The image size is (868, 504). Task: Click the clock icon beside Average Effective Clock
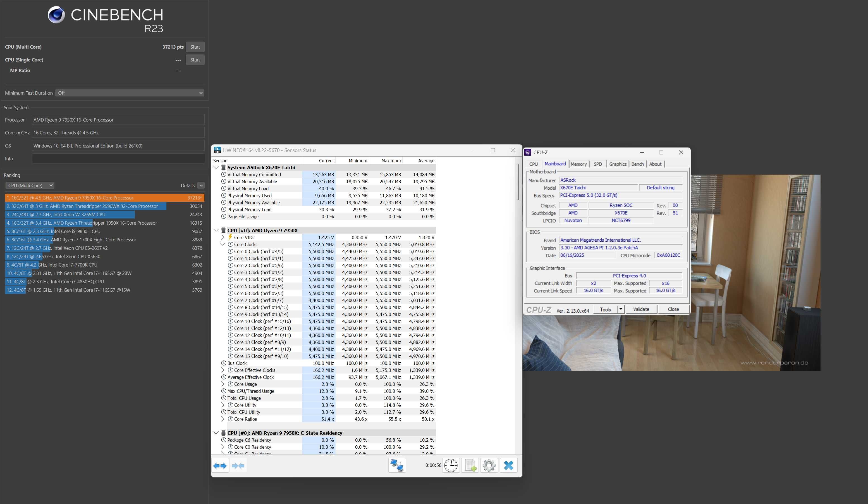(224, 377)
